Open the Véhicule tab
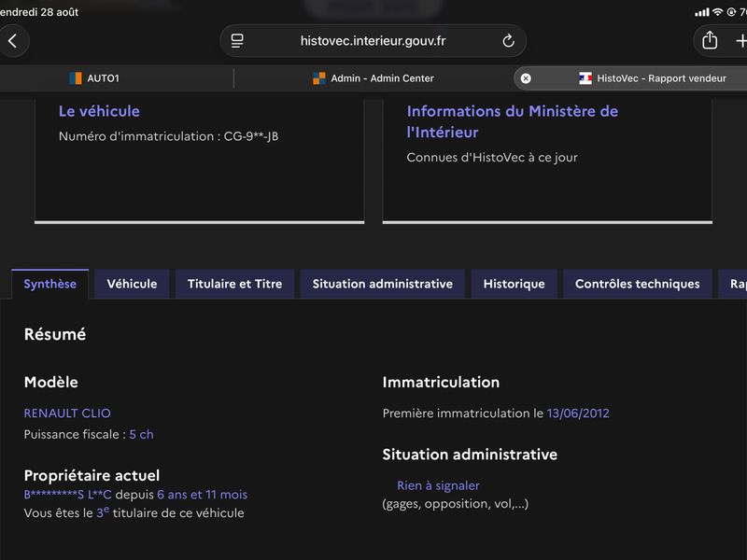Screen dimensions: 747x560 coord(132,284)
